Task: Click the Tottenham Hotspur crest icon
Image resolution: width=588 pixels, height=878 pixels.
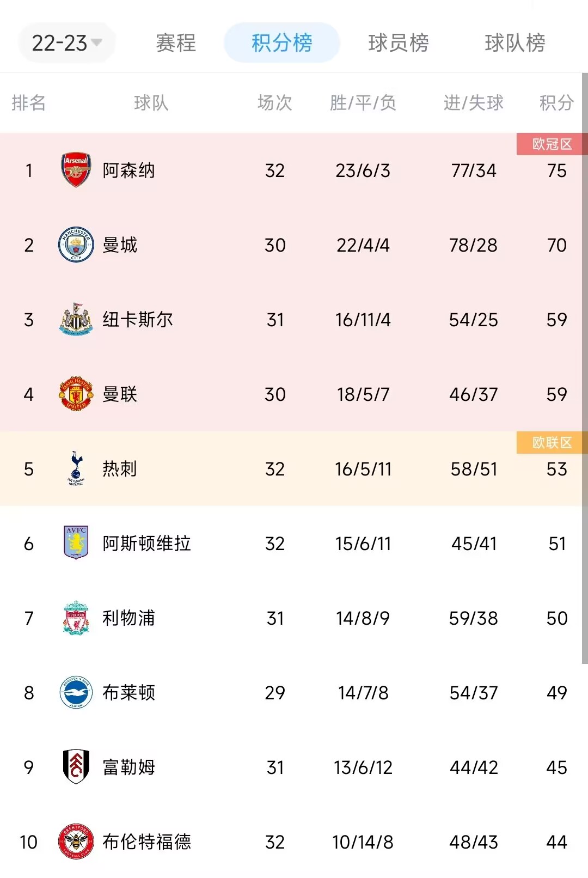Action: (x=76, y=469)
